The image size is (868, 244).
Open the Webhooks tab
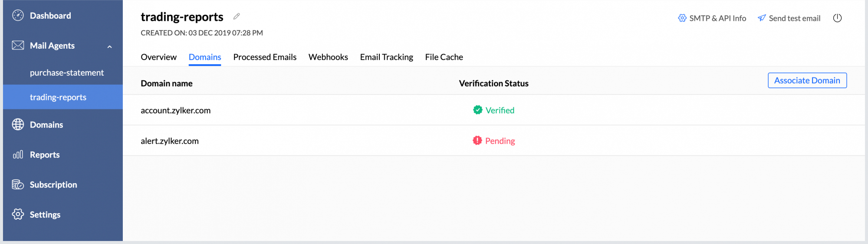click(328, 57)
